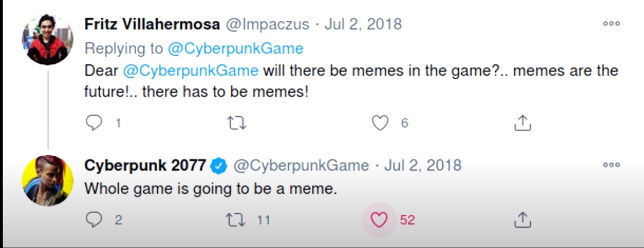Open Fritz Villahermosa's profile picture
Image resolution: width=644 pixels, height=248 pixels.
pyautogui.click(x=47, y=40)
